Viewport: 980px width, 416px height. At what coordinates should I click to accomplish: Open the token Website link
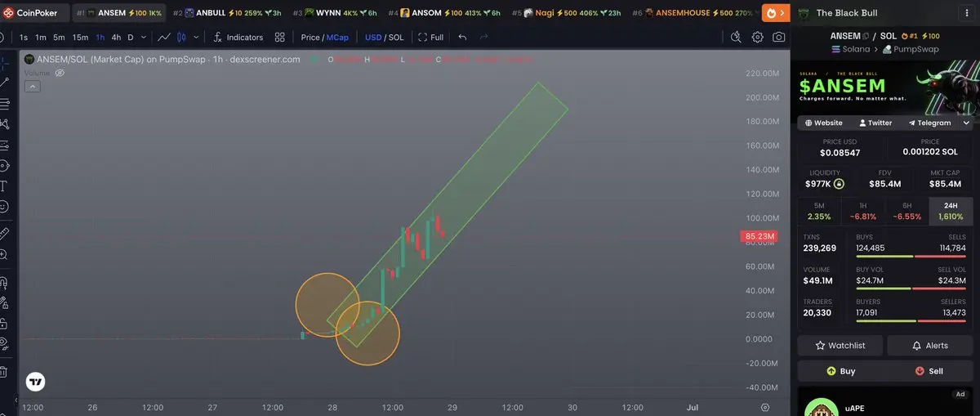823,123
